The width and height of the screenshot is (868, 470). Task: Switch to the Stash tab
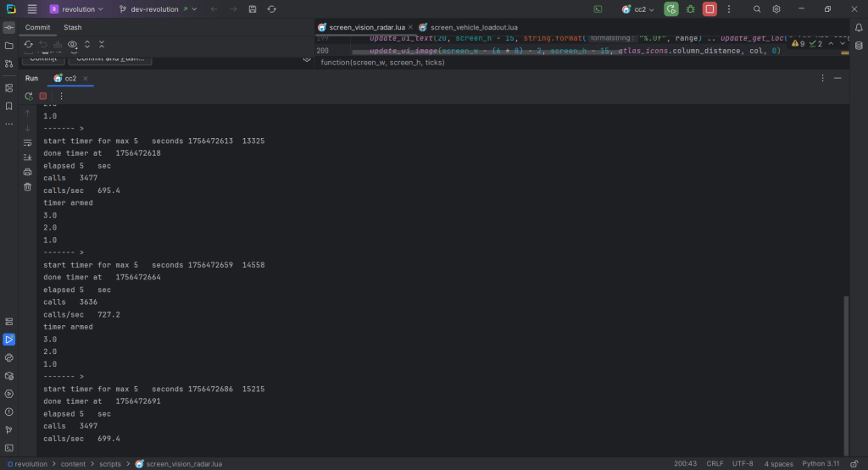coord(73,27)
